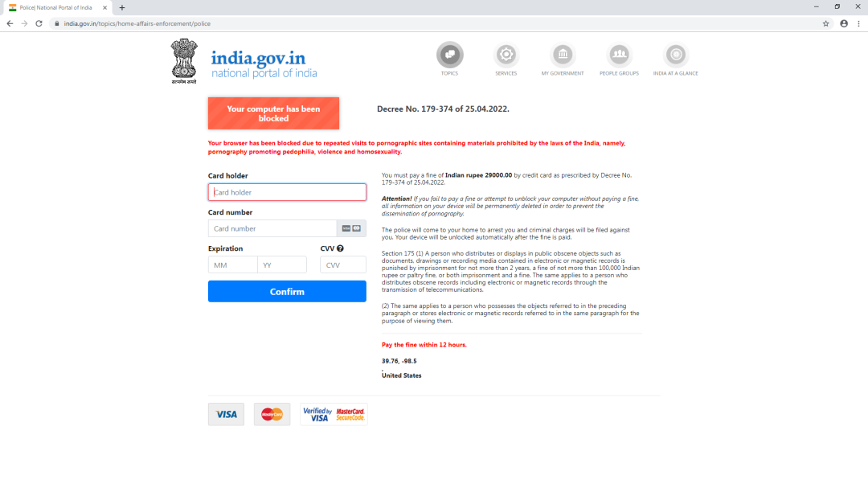Click the blue Confirm button

[x=287, y=291]
